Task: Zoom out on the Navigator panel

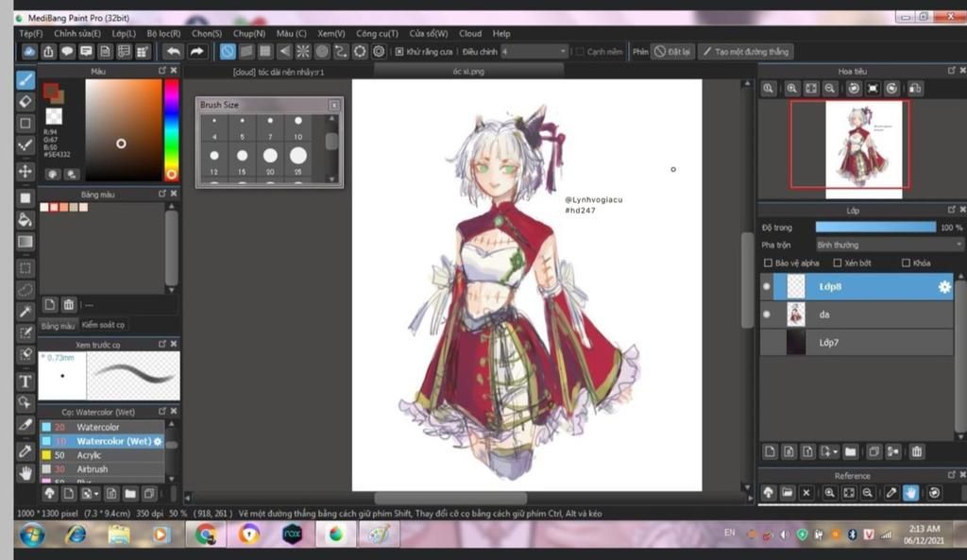Action: click(x=830, y=89)
